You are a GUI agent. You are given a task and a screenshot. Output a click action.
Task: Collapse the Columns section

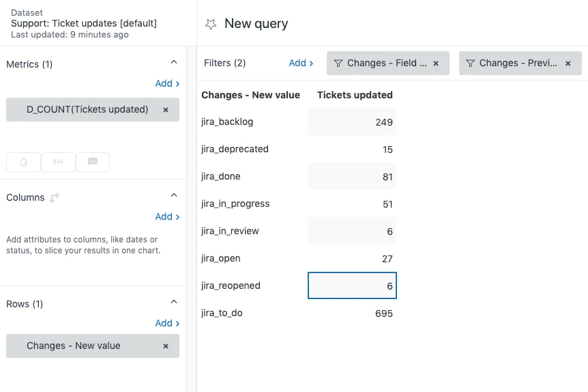pyautogui.click(x=173, y=196)
